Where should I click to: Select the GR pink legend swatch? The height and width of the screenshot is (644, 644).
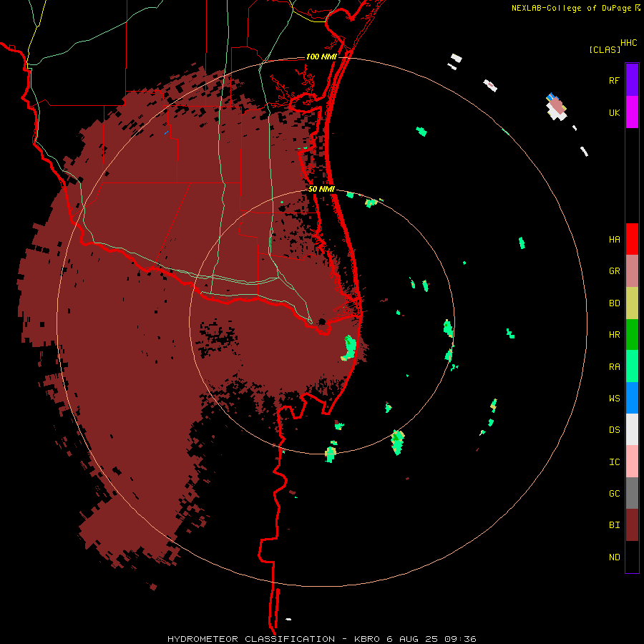tap(632, 271)
